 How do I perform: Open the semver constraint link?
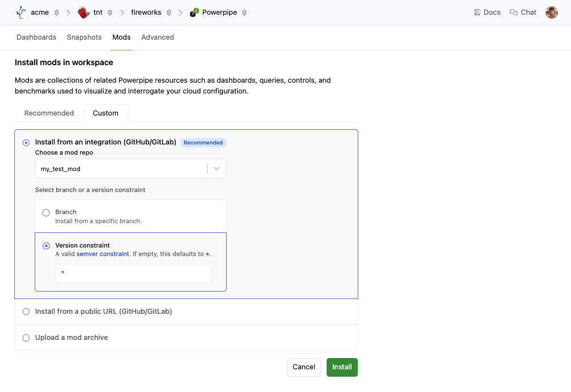click(x=103, y=254)
